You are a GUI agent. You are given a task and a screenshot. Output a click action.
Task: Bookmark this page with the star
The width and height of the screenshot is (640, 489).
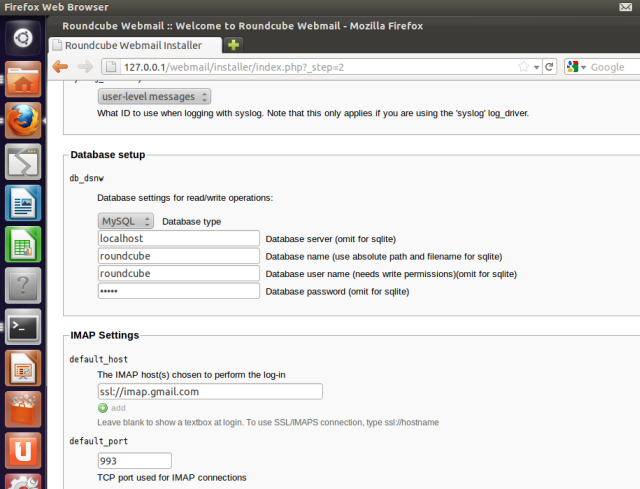coord(522,67)
